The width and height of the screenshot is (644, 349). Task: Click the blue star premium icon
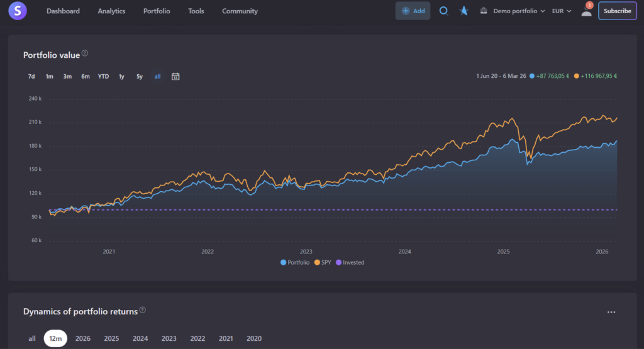coord(464,11)
